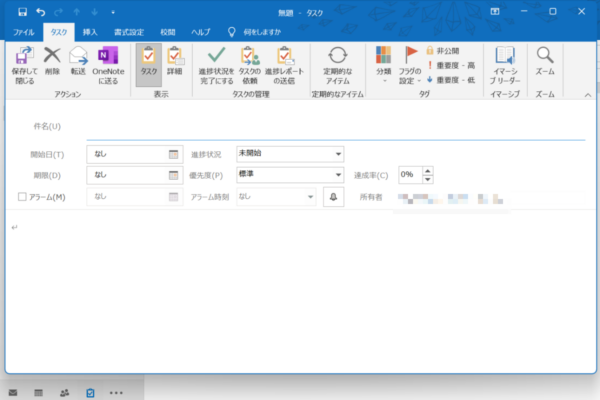Send status report 進捗レポートの送信
600x400 pixels.
point(284,65)
